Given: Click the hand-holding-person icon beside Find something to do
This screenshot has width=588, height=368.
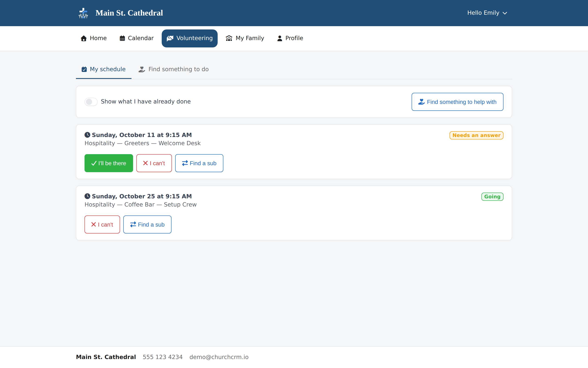Looking at the screenshot, I should point(142,69).
